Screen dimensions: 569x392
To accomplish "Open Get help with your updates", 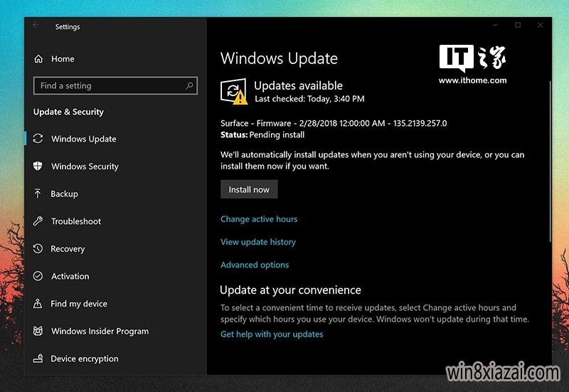I will (272, 334).
